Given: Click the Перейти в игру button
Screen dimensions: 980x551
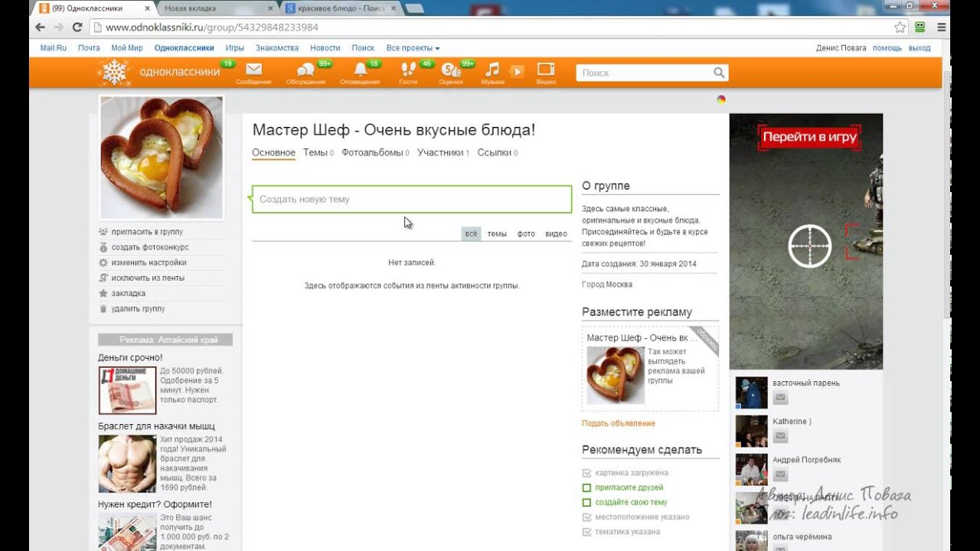Looking at the screenshot, I should (x=809, y=138).
